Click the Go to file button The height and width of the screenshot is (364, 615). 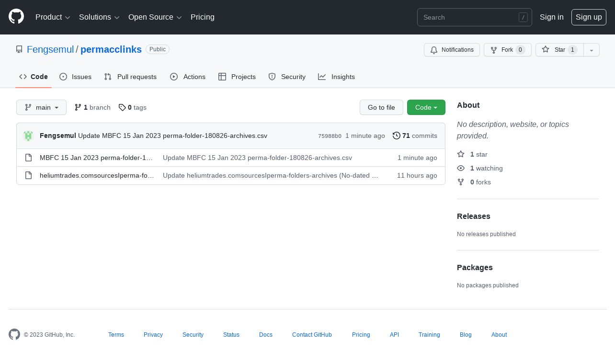381,107
